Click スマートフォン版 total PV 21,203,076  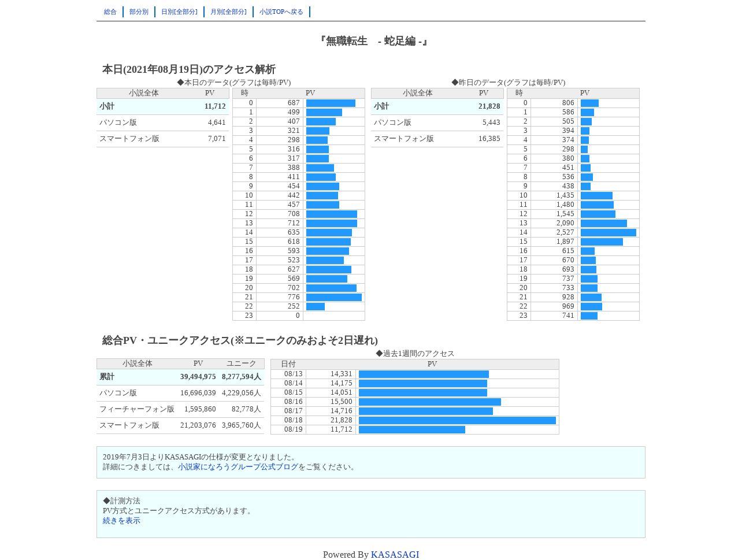(198, 425)
